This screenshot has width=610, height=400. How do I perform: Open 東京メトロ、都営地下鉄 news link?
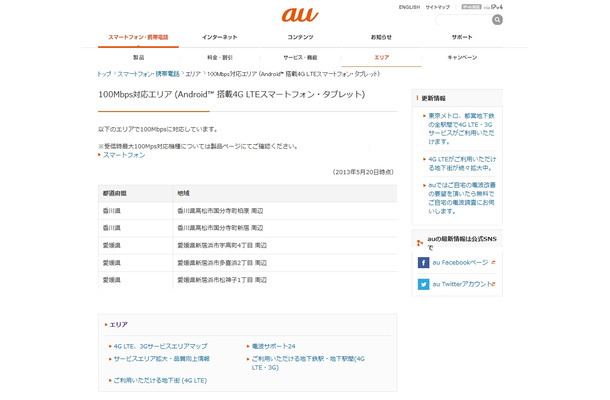click(461, 129)
